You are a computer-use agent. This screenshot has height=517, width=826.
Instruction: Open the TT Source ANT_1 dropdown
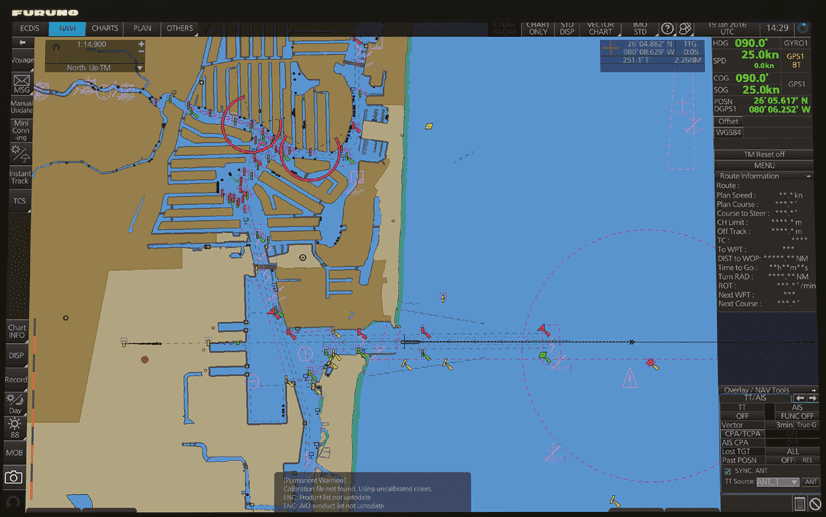pyautogui.click(x=778, y=482)
